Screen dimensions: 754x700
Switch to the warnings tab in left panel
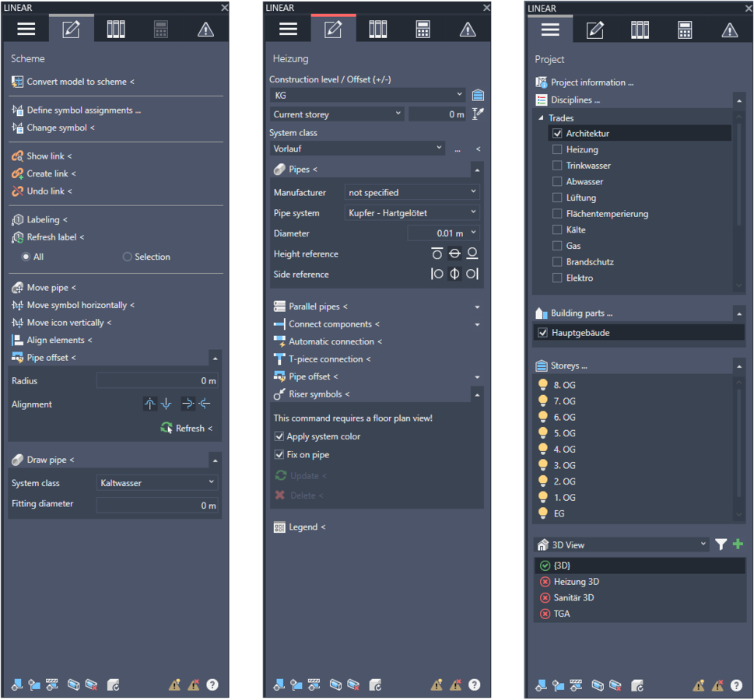[x=205, y=29]
